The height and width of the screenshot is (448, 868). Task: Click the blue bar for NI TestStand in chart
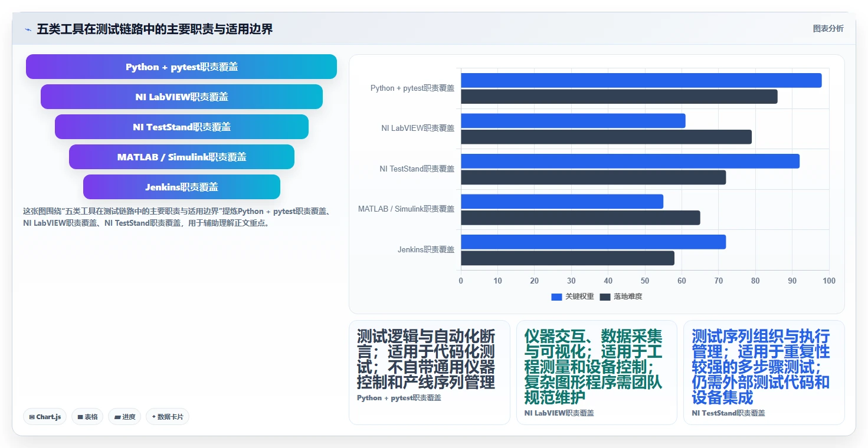click(630, 161)
